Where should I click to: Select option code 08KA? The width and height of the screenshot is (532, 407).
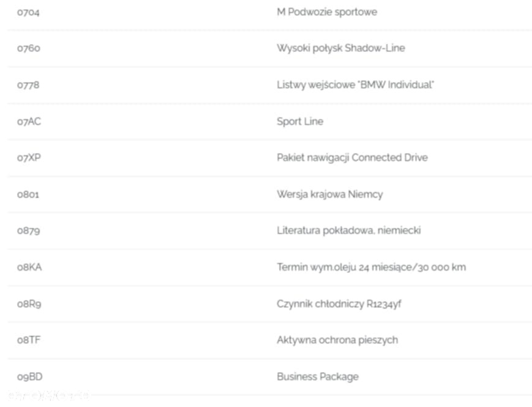(x=29, y=267)
